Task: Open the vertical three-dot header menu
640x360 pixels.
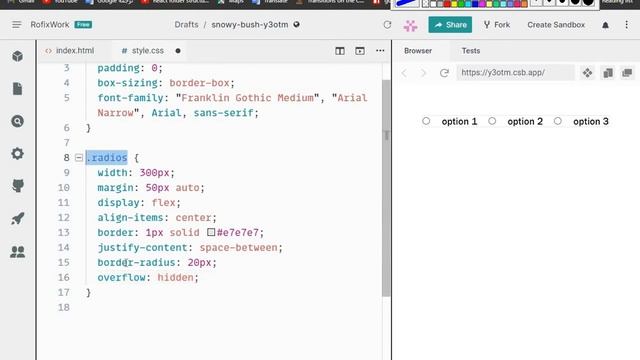Action: pyautogui.click(x=627, y=25)
